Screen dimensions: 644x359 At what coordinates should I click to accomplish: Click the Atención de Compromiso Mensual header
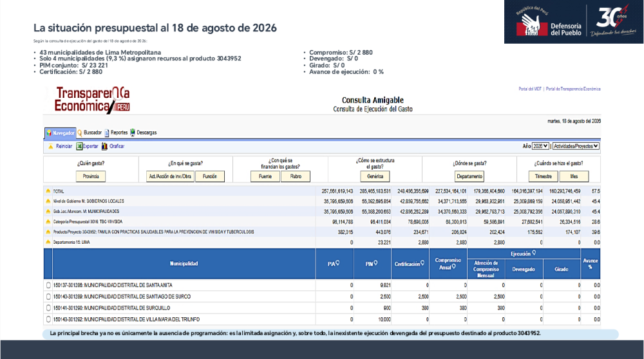coord(486,269)
